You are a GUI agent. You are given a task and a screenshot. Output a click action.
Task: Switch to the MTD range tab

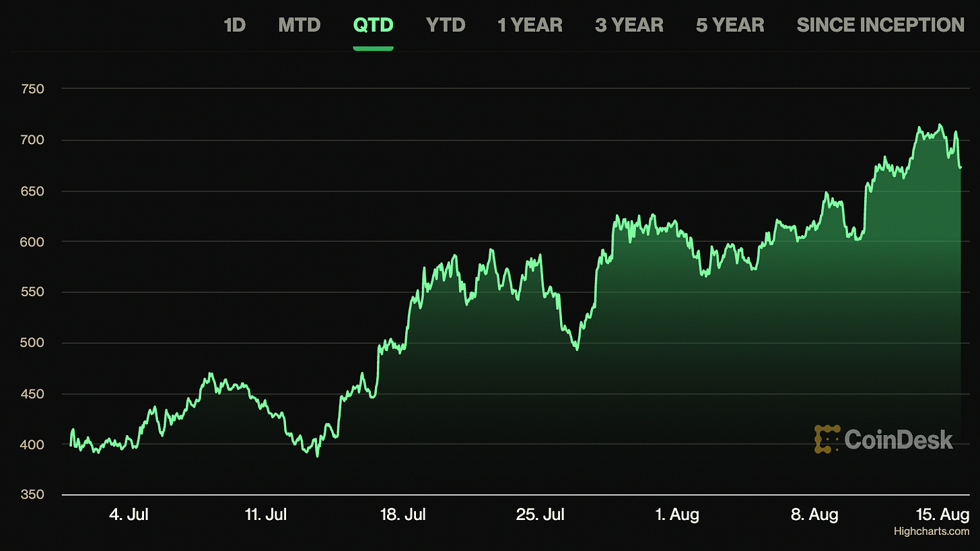point(300,26)
